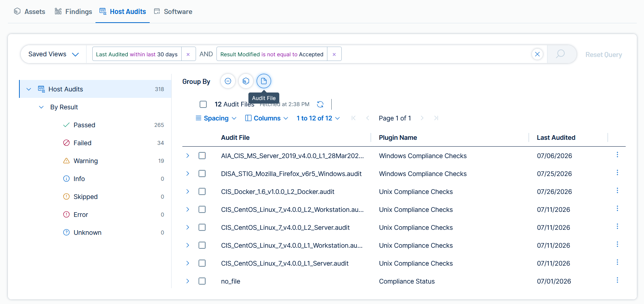Edit the Last Audited within last 30 days filter
The height and width of the screenshot is (304, 644).
pos(137,54)
